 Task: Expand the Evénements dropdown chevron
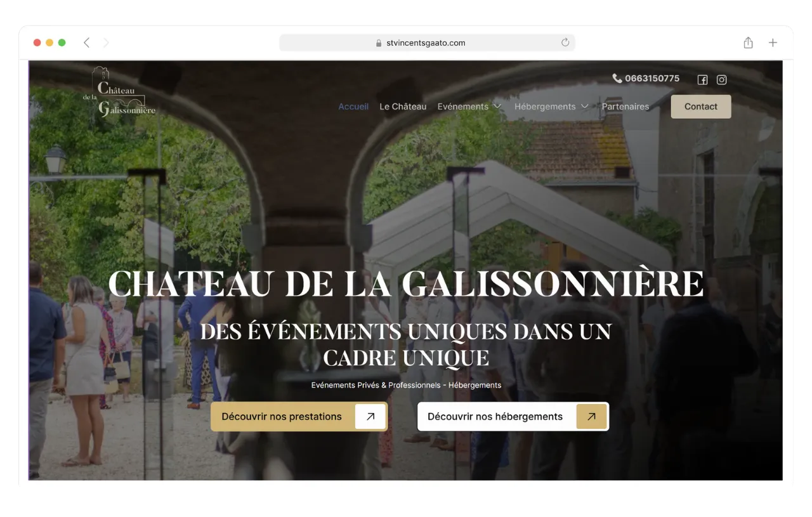tap(497, 107)
